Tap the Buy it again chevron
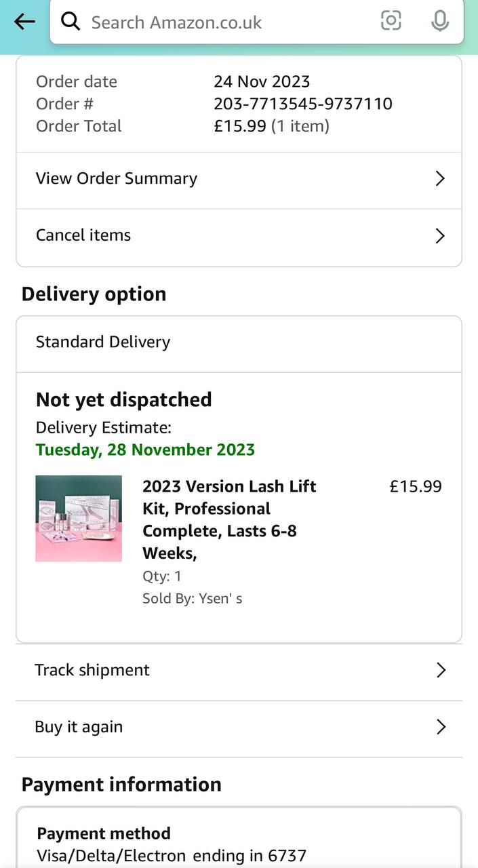The image size is (478, 868). point(441,727)
